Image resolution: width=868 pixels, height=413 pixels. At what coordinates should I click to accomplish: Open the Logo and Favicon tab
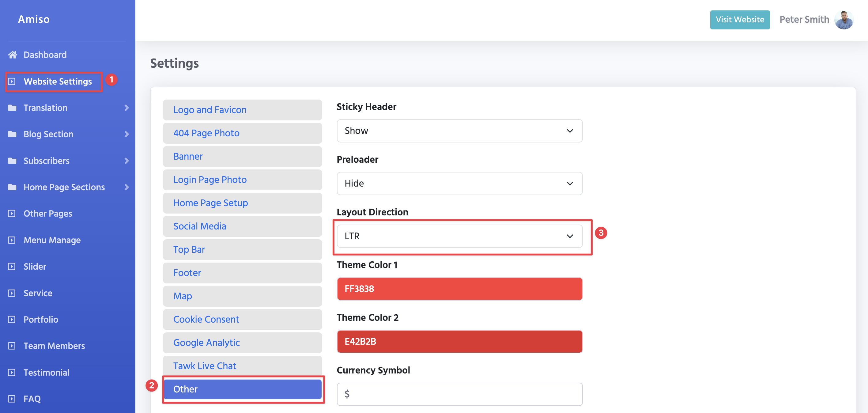pyautogui.click(x=242, y=110)
